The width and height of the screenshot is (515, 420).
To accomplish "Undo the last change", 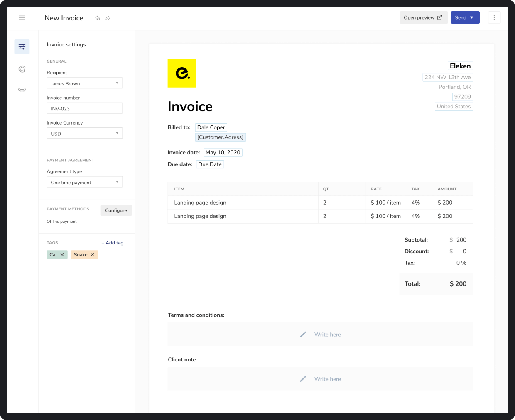I will coord(98,18).
